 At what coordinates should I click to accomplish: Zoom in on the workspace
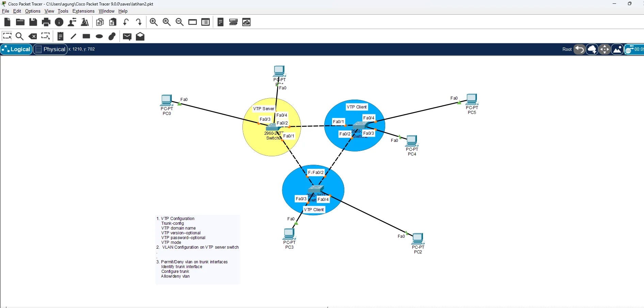tap(154, 22)
